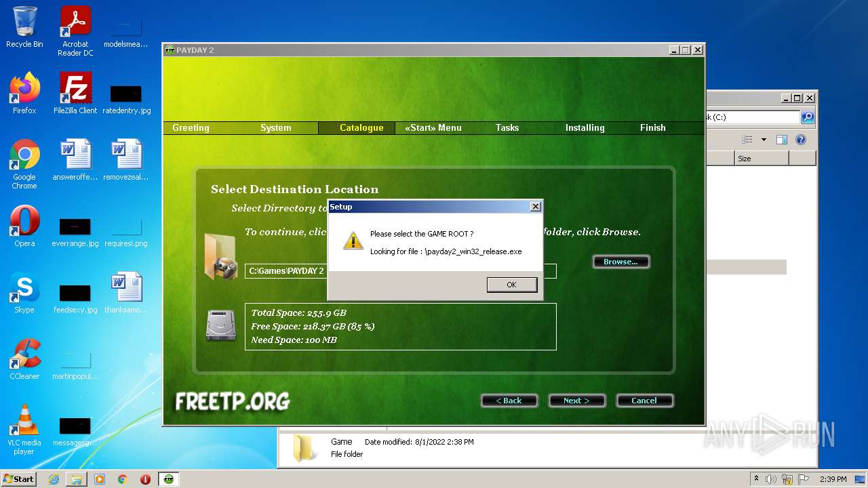Select the Finish step tab

tap(653, 127)
